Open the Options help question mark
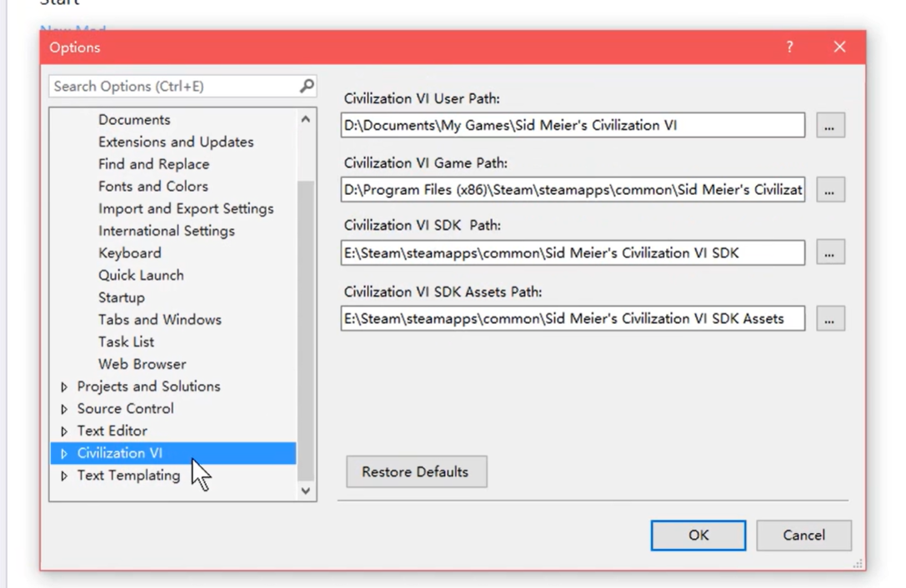906x588 pixels. pyautogui.click(x=789, y=47)
